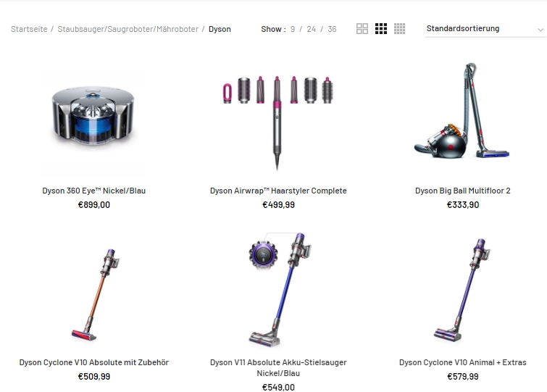Show 36 products per page
Image resolution: width=547 pixels, height=392 pixels.
pyautogui.click(x=332, y=29)
